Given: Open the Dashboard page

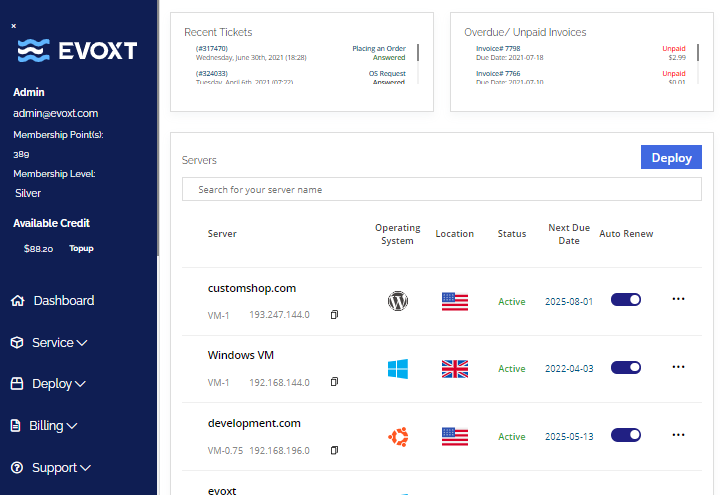Looking at the screenshot, I should (63, 300).
